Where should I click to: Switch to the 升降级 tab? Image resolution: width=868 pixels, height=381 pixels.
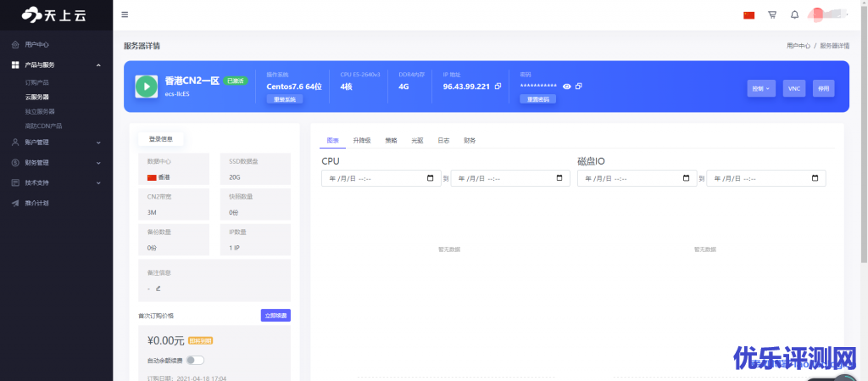(362, 140)
